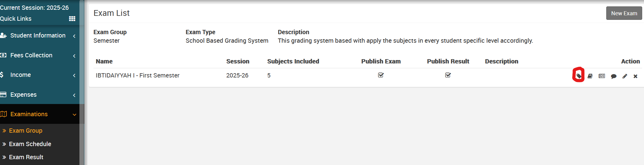Click the pencil edit icon for the exam
The image size is (644, 165).
[625, 76]
